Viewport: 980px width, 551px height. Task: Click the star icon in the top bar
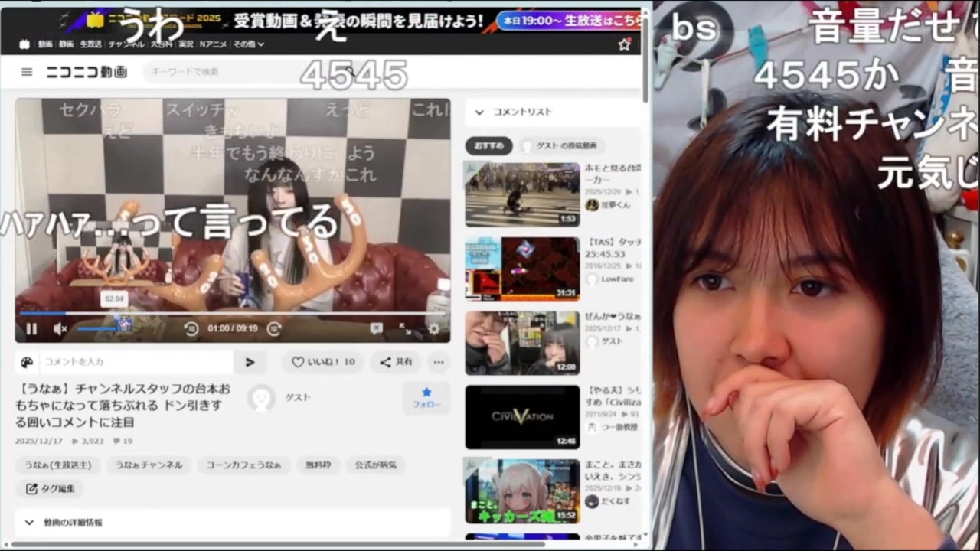pyautogui.click(x=625, y=44)
